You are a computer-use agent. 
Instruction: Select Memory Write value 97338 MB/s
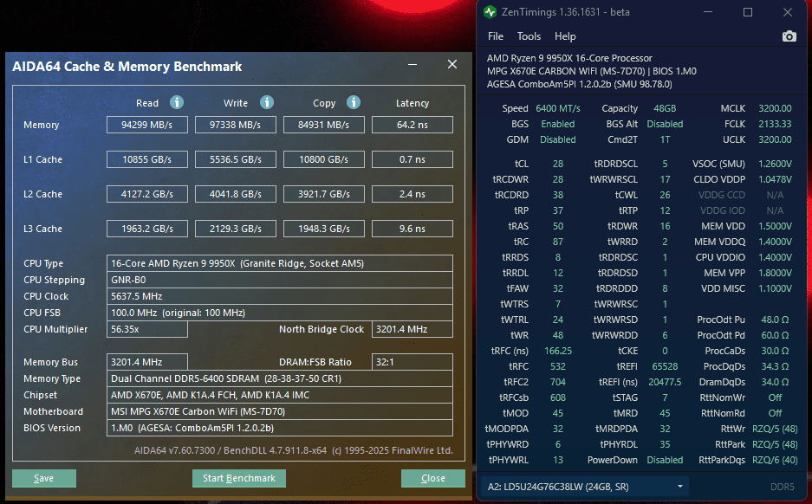click(x=235, y=125)
